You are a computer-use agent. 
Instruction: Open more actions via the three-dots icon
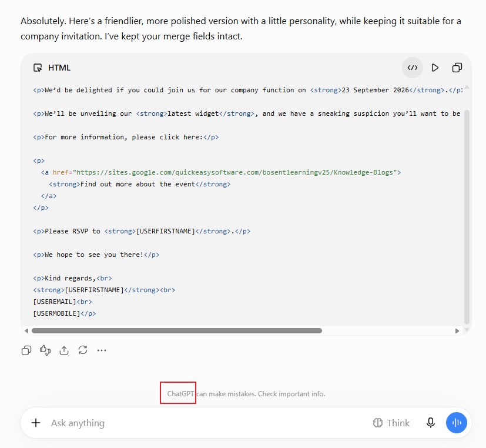(102, 350)
